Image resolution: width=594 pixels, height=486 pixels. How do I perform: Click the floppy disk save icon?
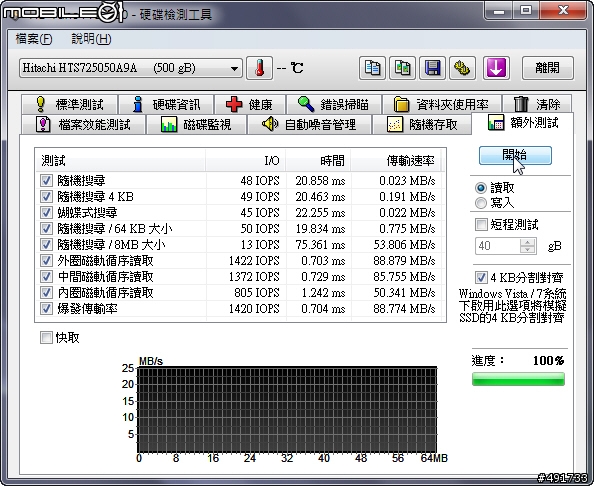[432, 68]
